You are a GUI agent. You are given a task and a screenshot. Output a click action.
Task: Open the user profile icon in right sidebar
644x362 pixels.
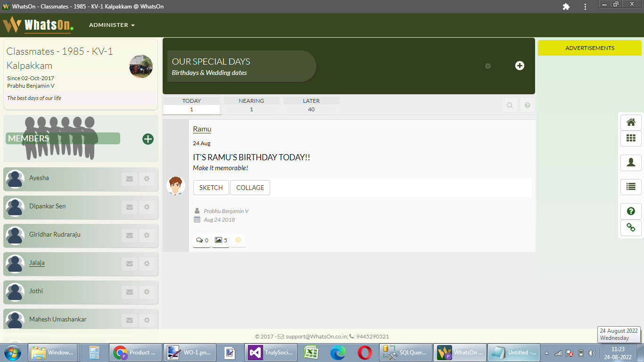click(x=631, y=163)
